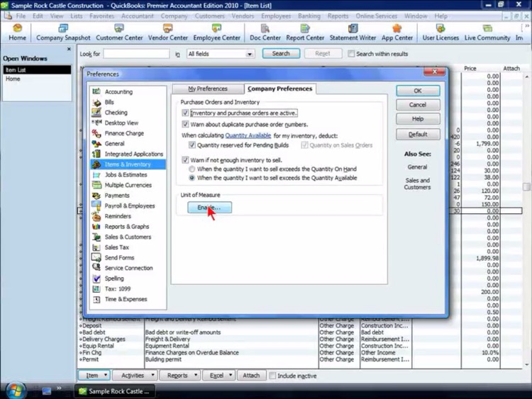Open the Report Center icon
The image size is (532, 399).
(x=305, y=33)
